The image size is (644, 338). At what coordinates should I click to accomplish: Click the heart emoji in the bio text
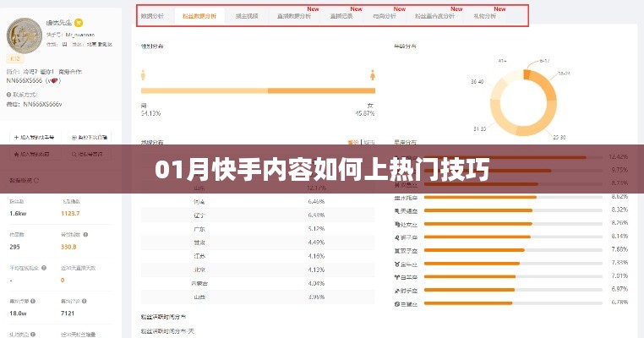(x=53, y=81)
